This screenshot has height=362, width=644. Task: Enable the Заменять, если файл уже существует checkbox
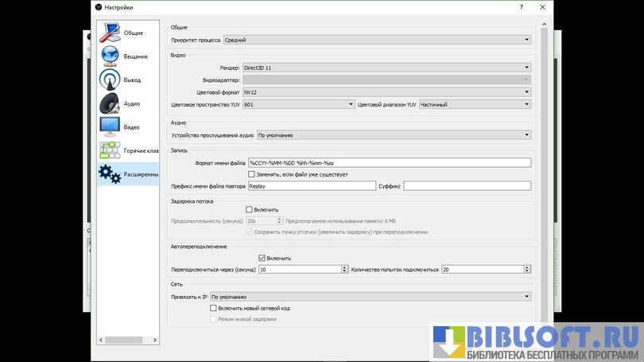click(x=252, y=174)
